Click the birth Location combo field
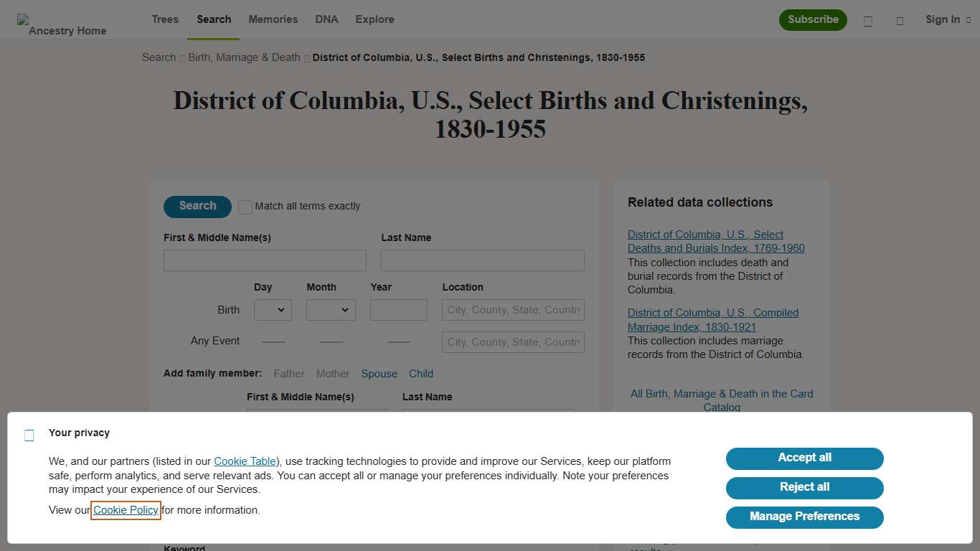Image resolution: width=980 pixels, height=551 pixels. (x=512, y=309)
